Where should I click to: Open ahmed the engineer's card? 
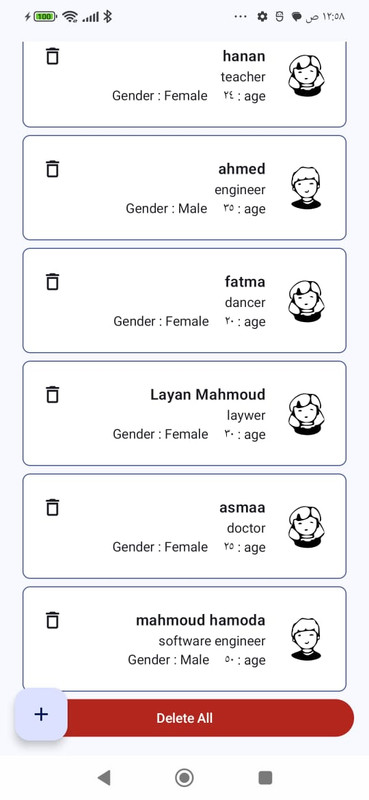click(x=184, y=188)
